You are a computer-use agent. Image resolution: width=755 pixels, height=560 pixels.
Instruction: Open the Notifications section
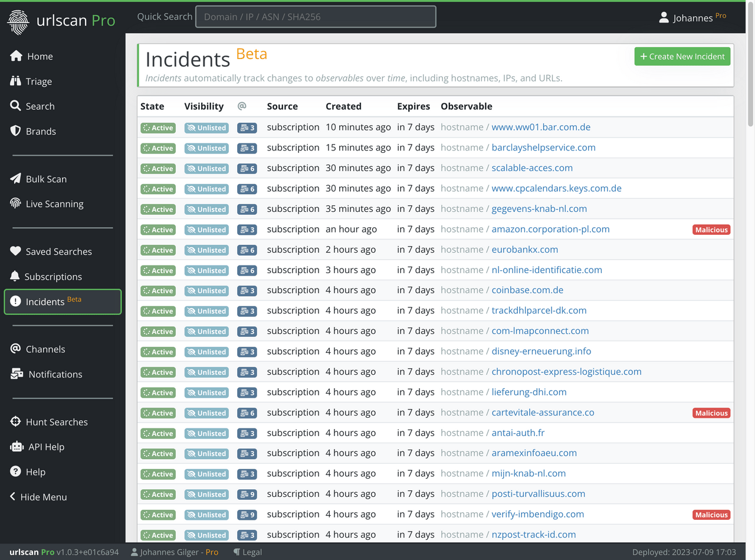[x=56, y=374]
